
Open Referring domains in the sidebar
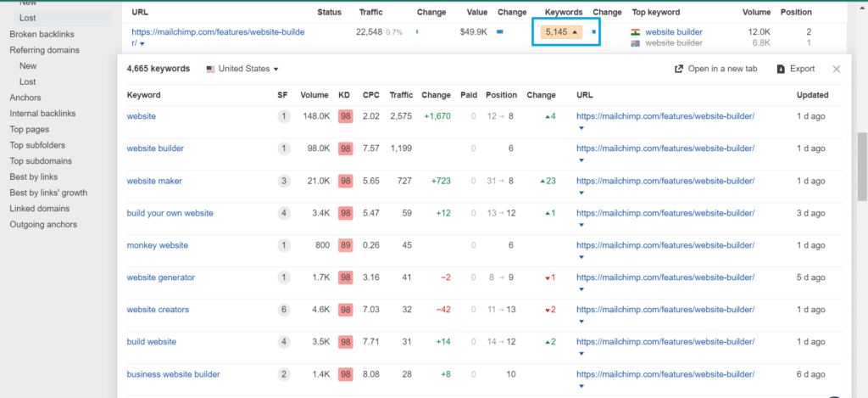tap(44, 50)
